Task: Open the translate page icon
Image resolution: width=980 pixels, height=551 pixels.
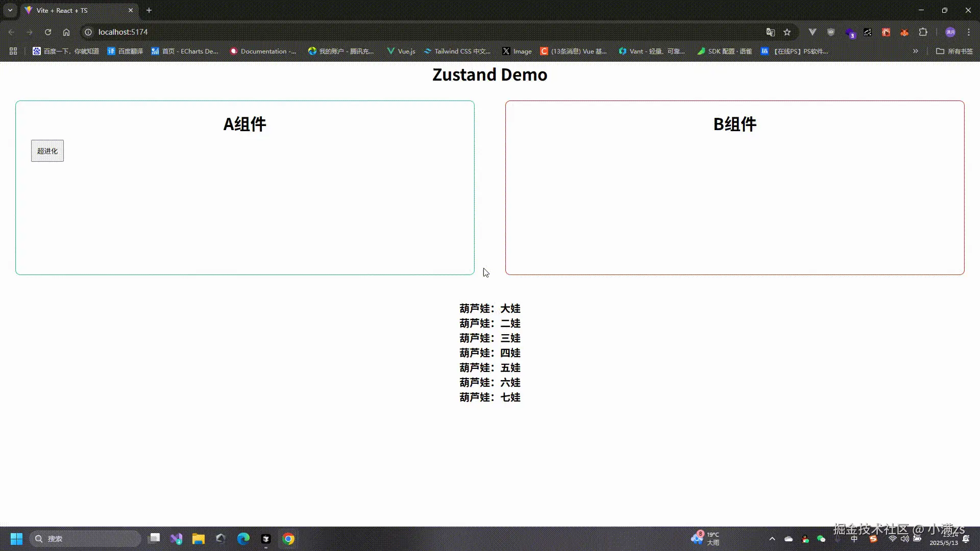Action: coord(771,32)
